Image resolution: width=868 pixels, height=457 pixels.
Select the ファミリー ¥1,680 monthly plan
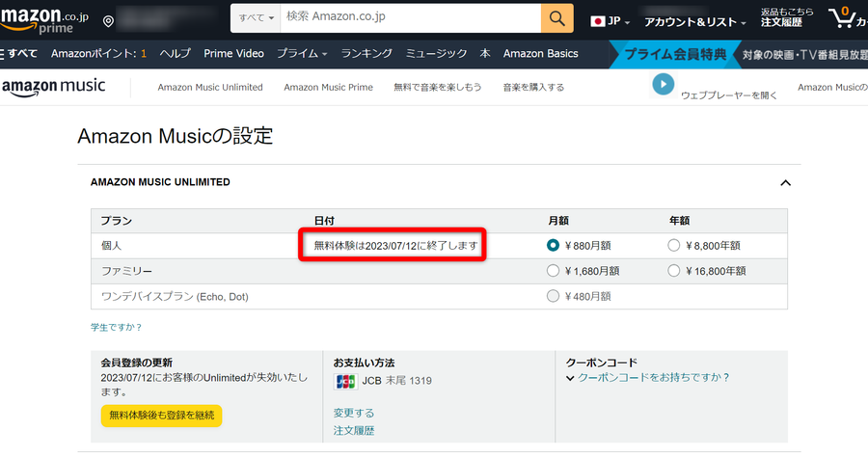pos(553,271)
